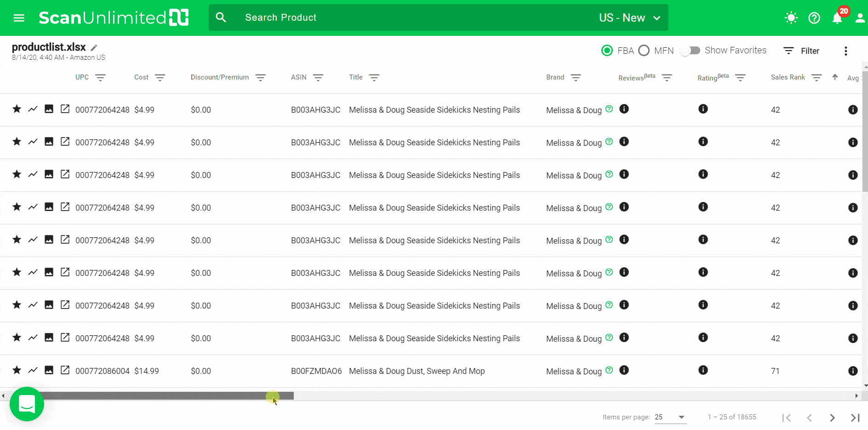This screenshot has height=430, width=868.
Task: Open the intercom chat bubble
Action: point(27,404)
